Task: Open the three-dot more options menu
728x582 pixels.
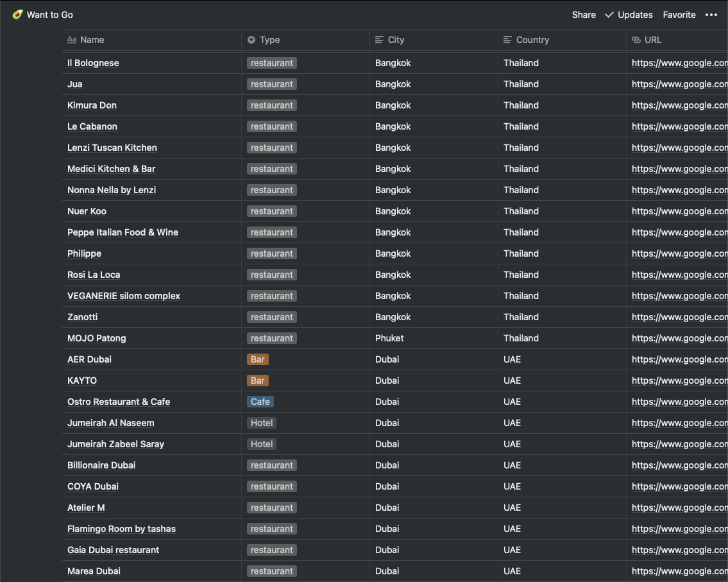Action: pyautogui.click(x=711, y=15)
